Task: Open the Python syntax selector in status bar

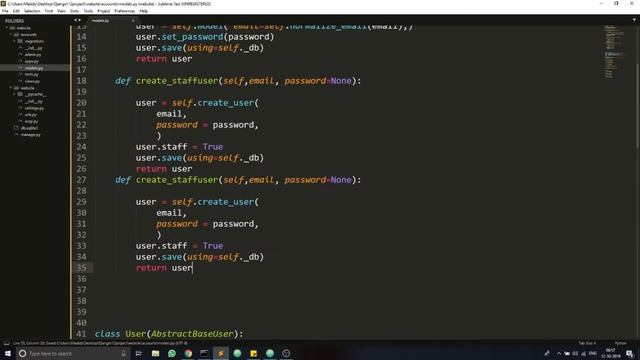Action: [620, 343]
